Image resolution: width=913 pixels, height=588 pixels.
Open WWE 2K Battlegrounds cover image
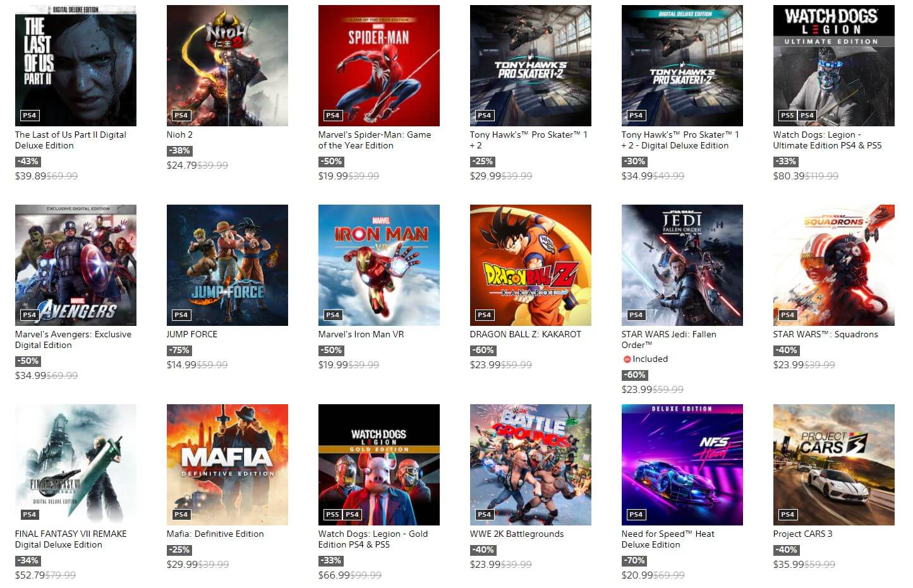coord(531,465)
